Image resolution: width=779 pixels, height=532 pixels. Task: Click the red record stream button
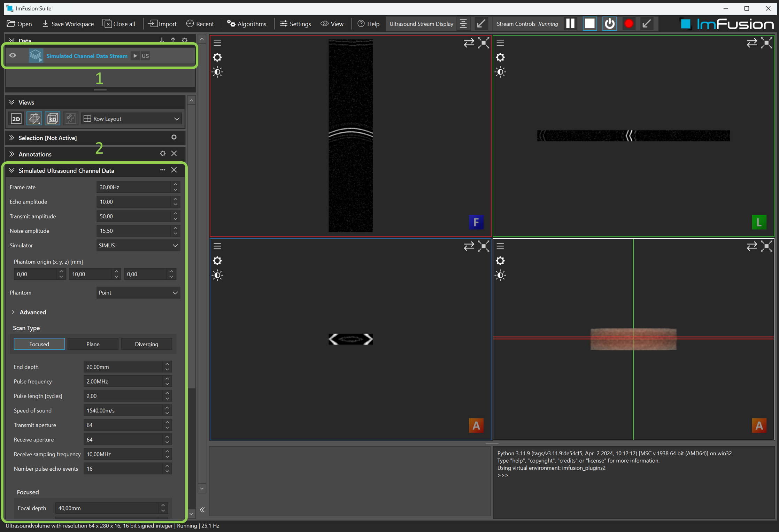[629, 23]
